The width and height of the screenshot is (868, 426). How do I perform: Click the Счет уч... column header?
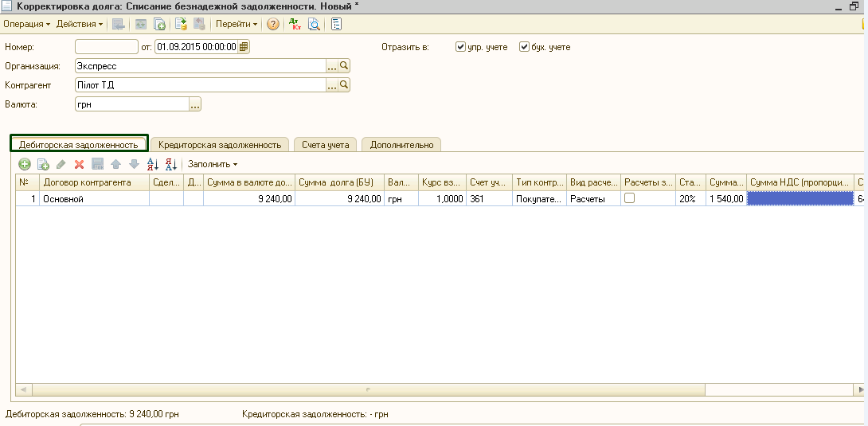488,182
